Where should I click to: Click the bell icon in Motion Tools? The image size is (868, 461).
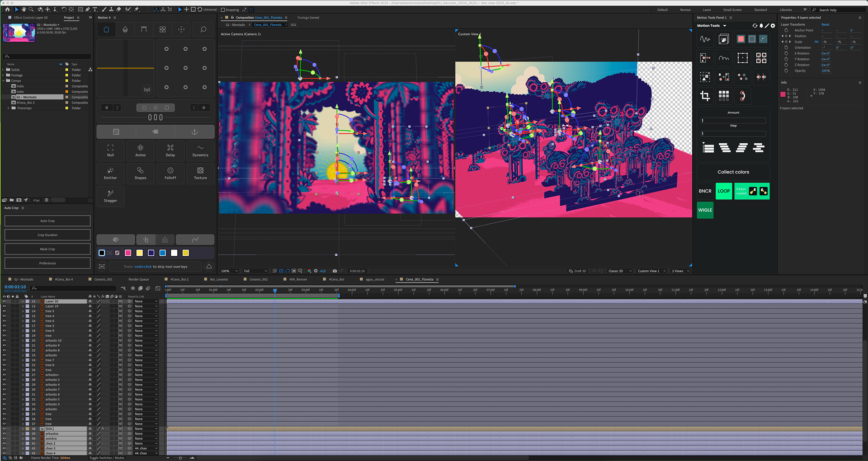pos(761,26)
